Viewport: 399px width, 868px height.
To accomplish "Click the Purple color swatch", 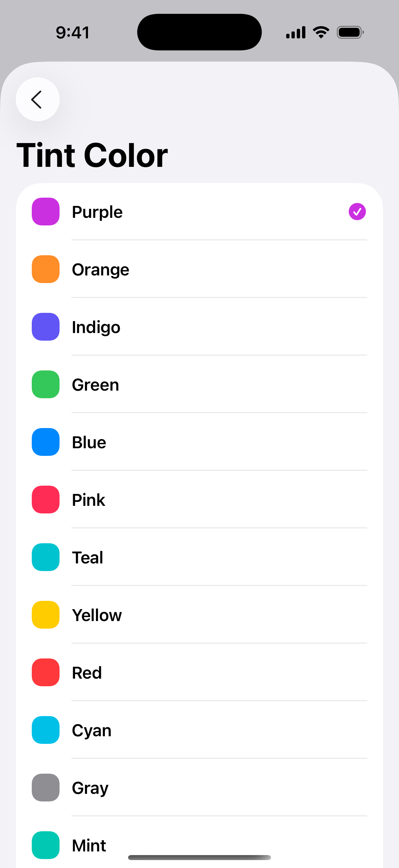I will (x=45, y=212).
